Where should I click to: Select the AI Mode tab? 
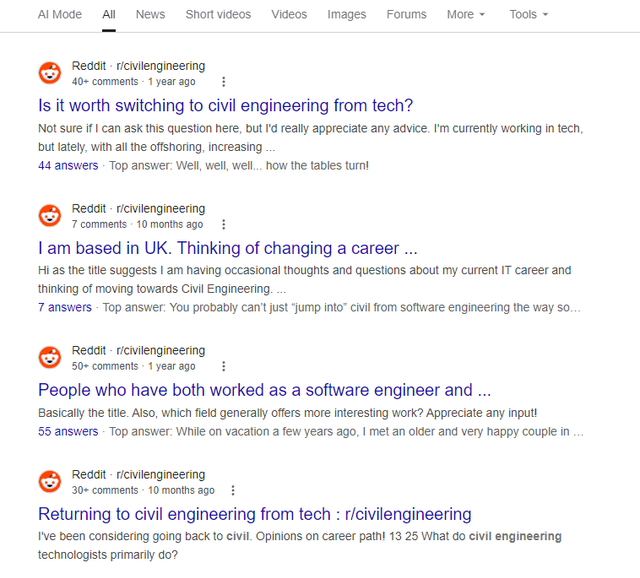(60, 15)
